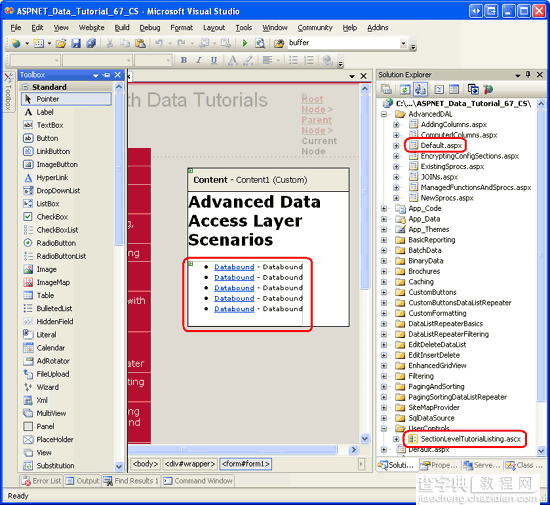Screen dimensions: 550x505
Task: Click the first Databound hyperlink
Action: 234,267
